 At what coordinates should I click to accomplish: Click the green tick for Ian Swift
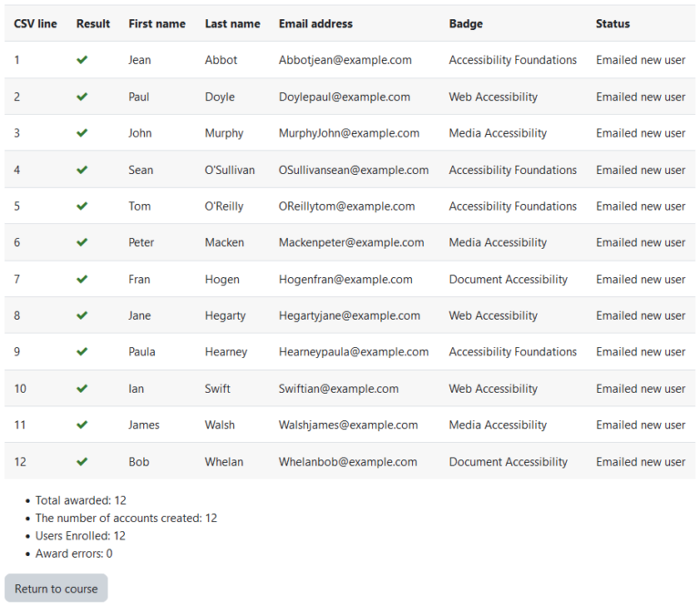(82, 389)
